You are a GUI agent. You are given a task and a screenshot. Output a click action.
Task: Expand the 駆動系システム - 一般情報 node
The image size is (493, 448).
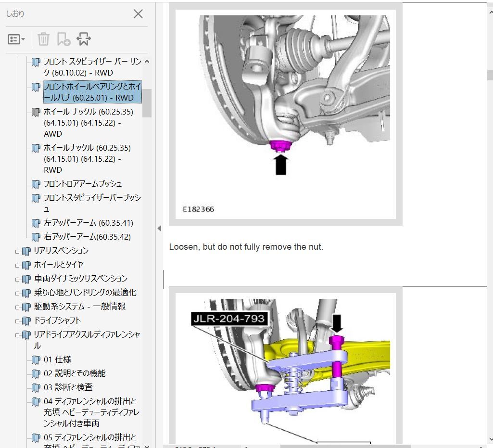18,307
